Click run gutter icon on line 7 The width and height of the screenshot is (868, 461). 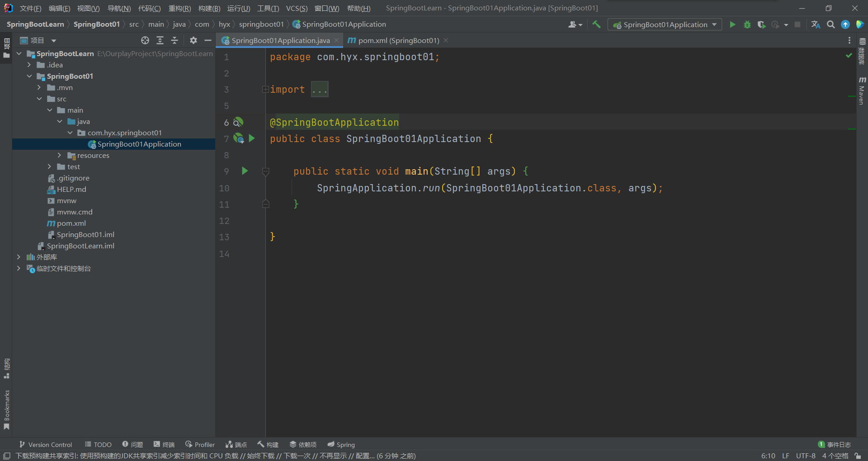(x=252, y=138)
